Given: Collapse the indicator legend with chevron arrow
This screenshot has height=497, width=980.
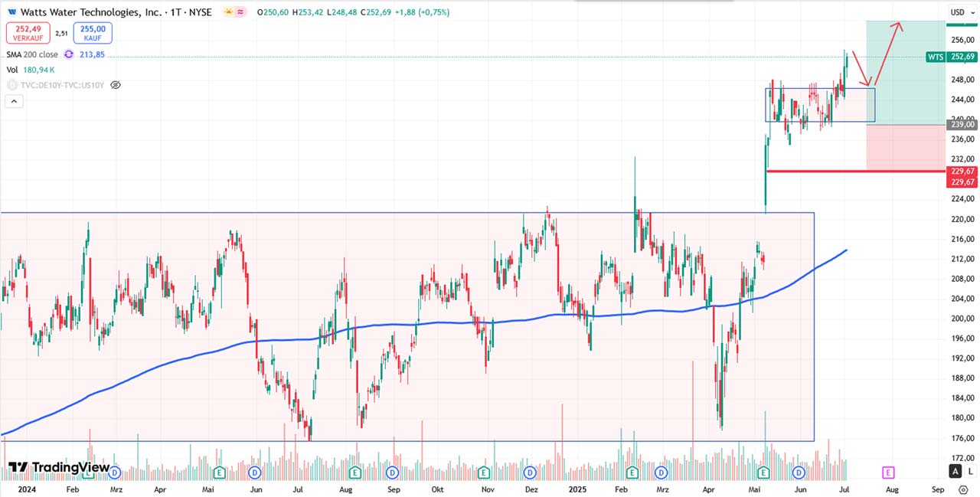Looking at the screenshot, I should (13, 101).
